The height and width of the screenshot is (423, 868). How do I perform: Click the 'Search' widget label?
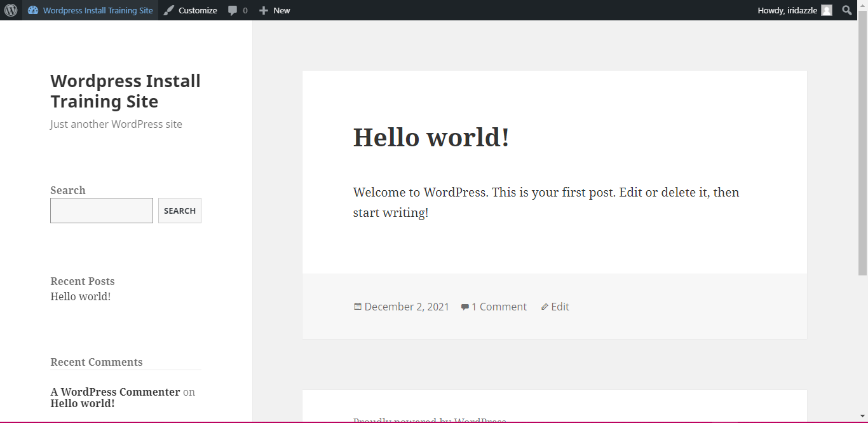tap(68, 190)
